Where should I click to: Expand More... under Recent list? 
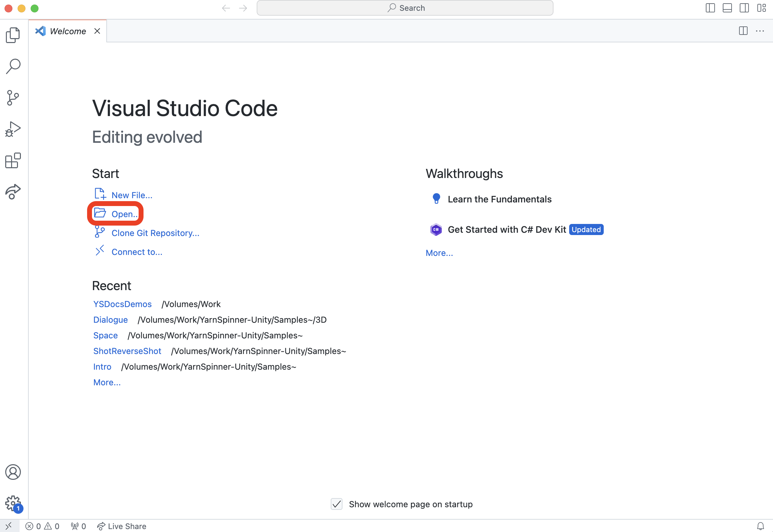point(107,382)
